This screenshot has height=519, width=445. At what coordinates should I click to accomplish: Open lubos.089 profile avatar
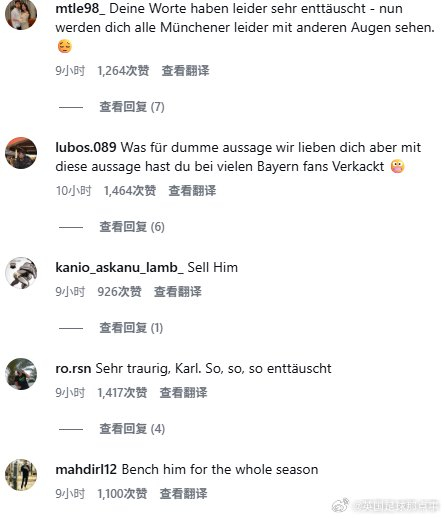pyautogui.click(x=21, y=153)
